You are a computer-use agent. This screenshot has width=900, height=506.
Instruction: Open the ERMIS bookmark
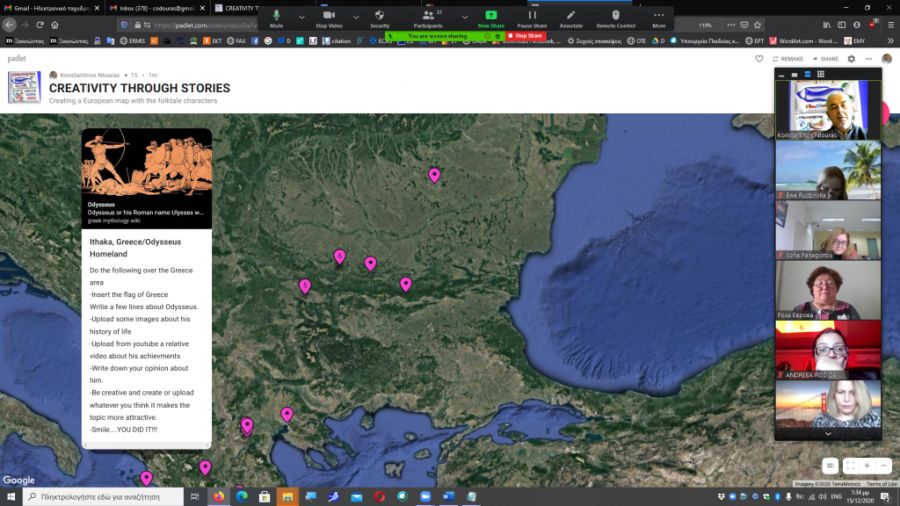[x=132, y=41]
